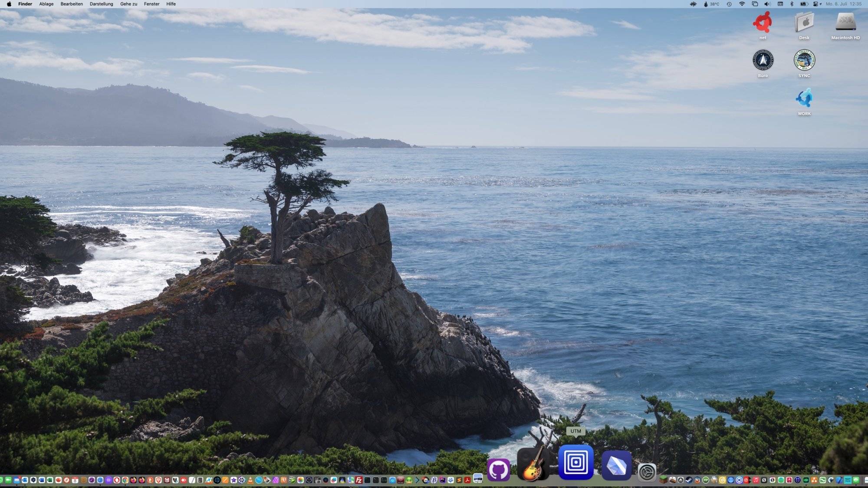Open System Settings gear in the Dock
This screenshot has width=868, height=488.
[x=647, y=472]
